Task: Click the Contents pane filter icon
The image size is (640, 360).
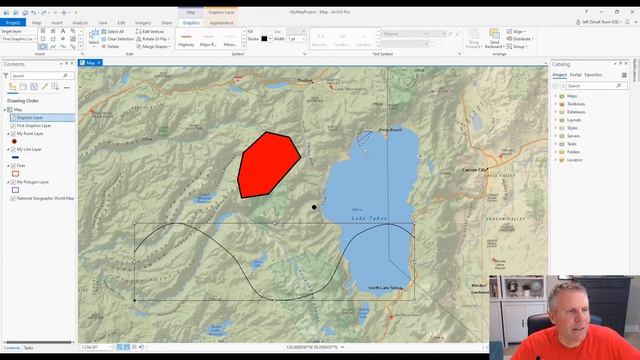Action: pos(6,76)
